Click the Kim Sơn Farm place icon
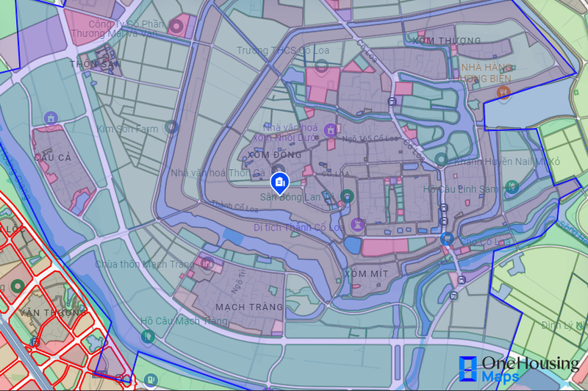Image resolution: width=588 pixels, height=391 pixels. [171, 127]
